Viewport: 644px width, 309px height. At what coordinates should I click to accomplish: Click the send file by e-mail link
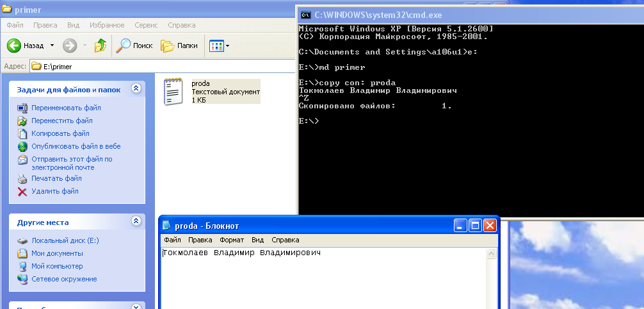[x=72, y=163]
